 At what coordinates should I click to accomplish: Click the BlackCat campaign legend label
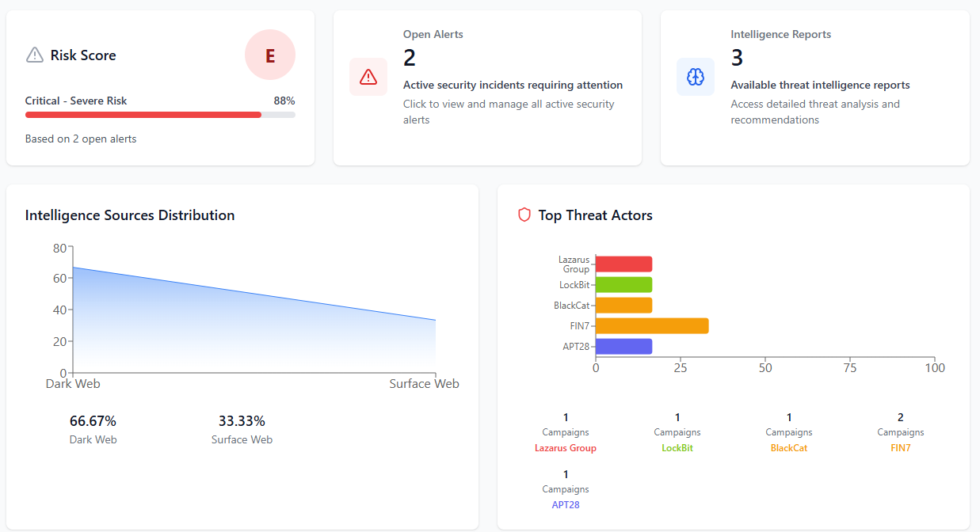pyautogui.click(x=788, y=448)
